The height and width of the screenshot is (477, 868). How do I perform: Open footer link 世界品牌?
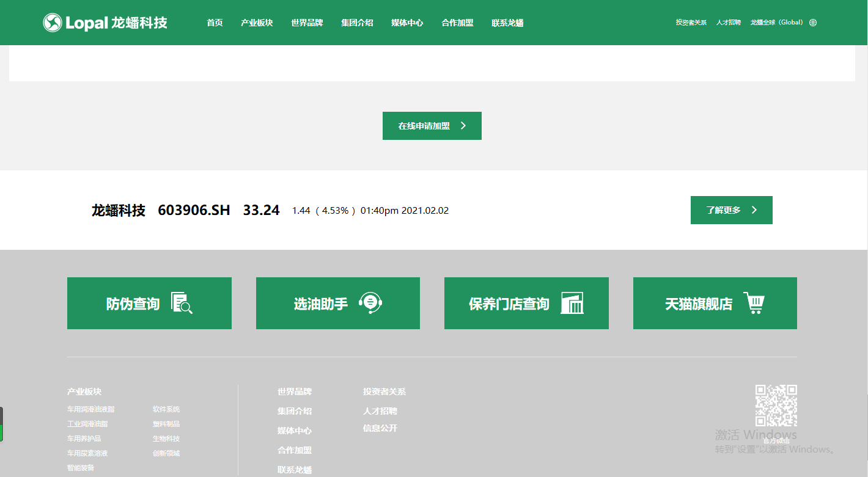(295, 391)
